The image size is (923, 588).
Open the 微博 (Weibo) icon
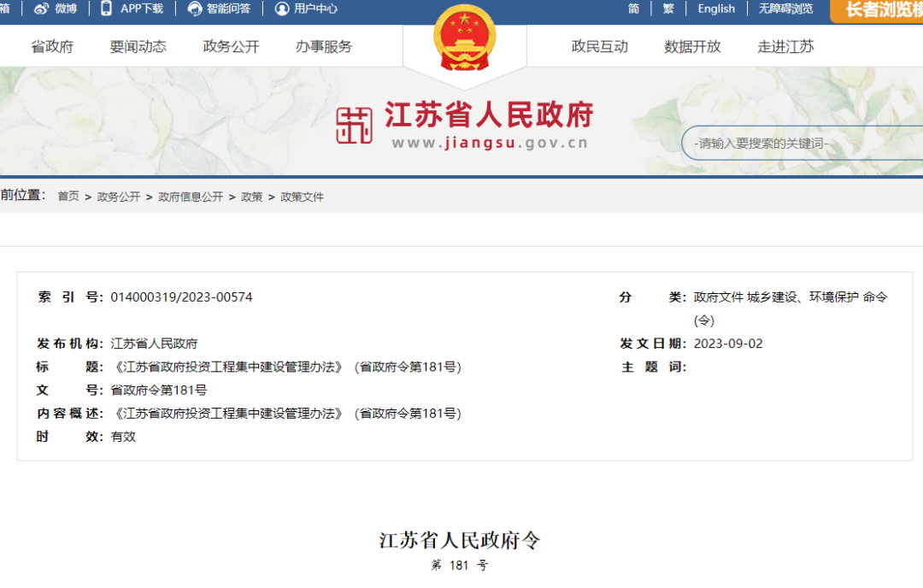pyautogui.click(x=42, y=9)
